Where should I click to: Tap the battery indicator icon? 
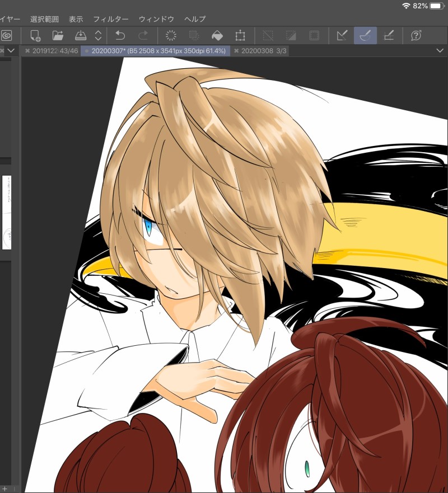pyautogui.click(x=437, y=6)
